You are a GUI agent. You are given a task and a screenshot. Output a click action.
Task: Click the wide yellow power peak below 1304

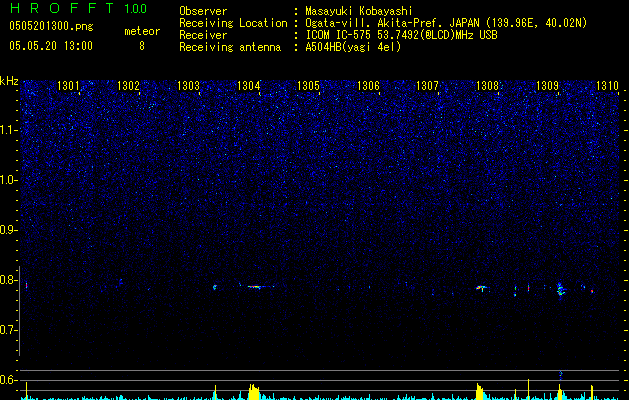click(x=254, y=392)
